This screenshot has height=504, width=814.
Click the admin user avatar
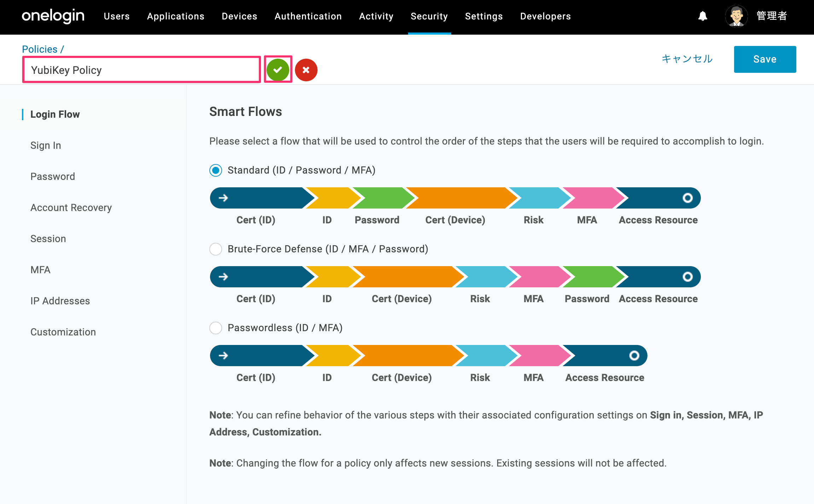tap(737, 16)
